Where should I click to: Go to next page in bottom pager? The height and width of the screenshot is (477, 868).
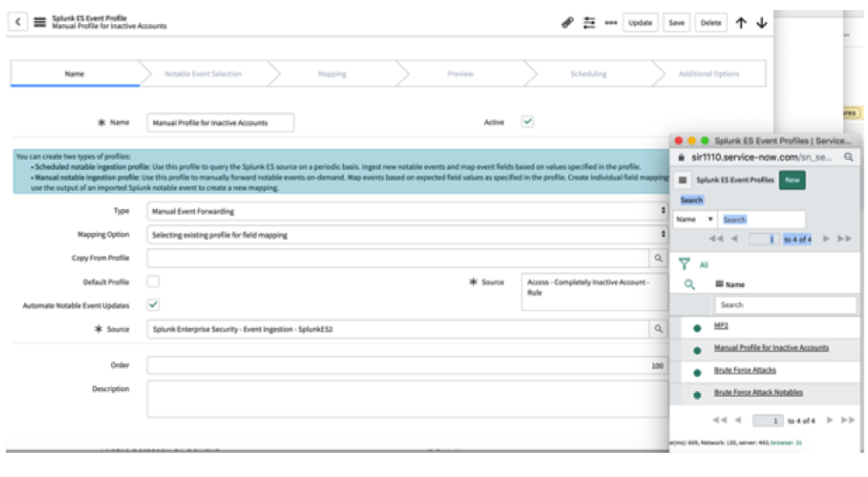point(829,420)
